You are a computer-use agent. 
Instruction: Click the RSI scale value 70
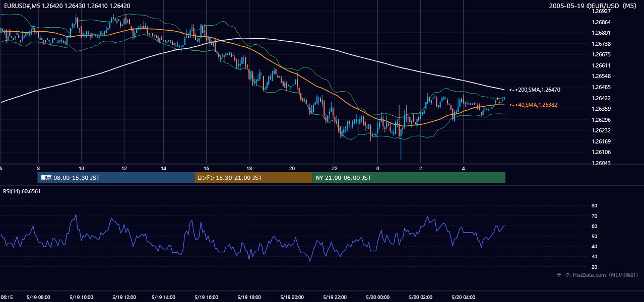(594, 216)
